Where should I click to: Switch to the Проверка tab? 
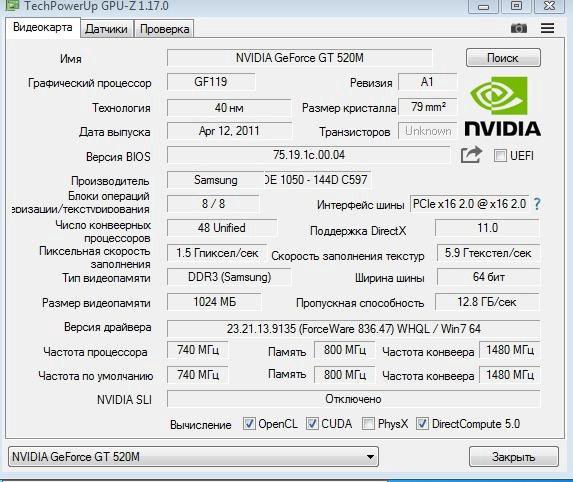tap(164, 29)
